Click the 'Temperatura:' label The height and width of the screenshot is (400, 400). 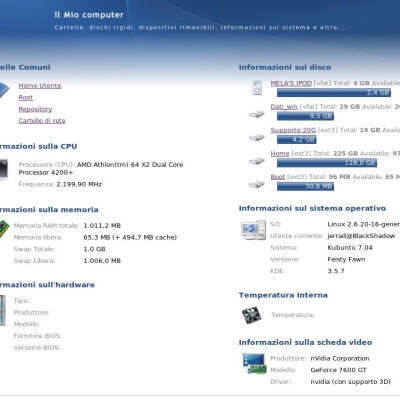tap(293, 315)
